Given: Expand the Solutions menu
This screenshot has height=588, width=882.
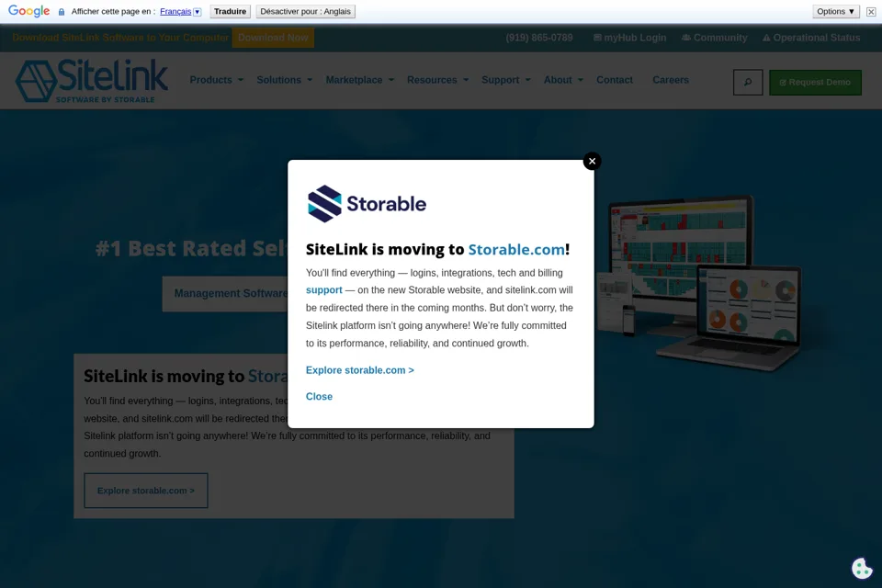Looking at the screenshot, I should point(285,80).
